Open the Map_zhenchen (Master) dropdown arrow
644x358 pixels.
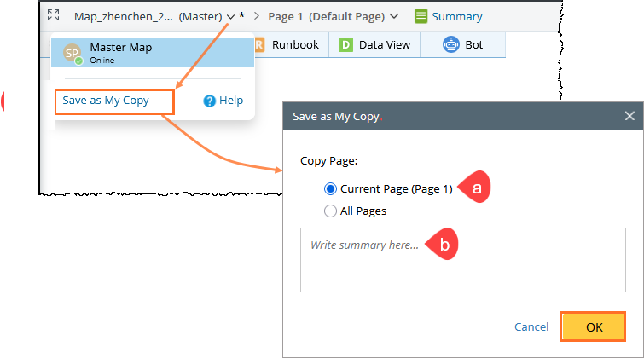231,17
